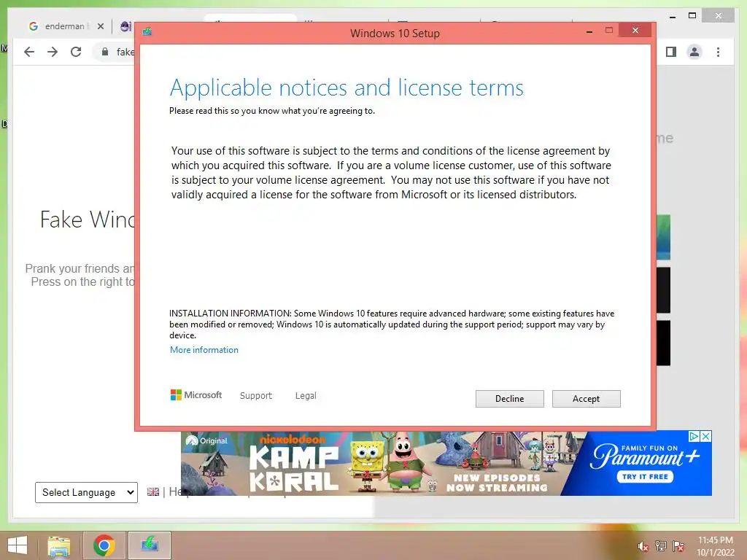This screenshot has height=560, width=747.
Task: Click the Microsoft logo in setup footer
Action: [196, 394]
